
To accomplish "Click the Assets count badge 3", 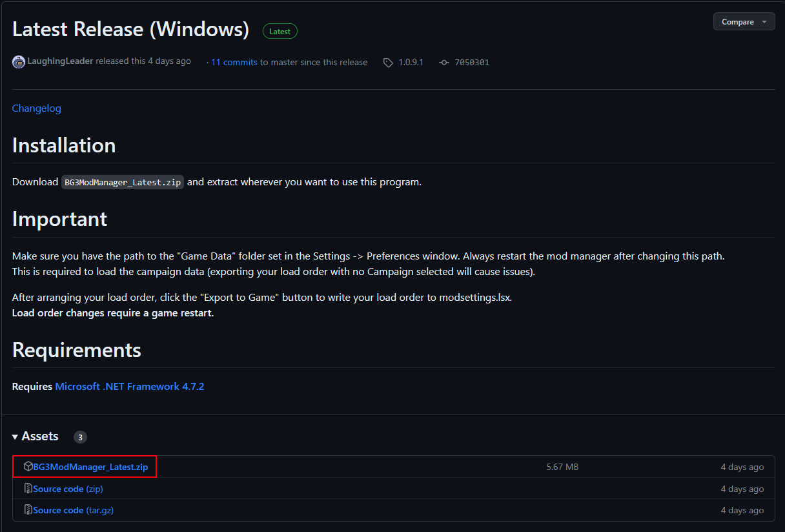I will [x=80, y=437].
